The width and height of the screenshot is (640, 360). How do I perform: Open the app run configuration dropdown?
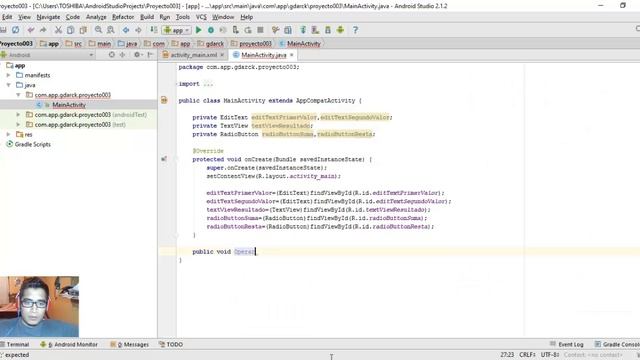point(176,30)
